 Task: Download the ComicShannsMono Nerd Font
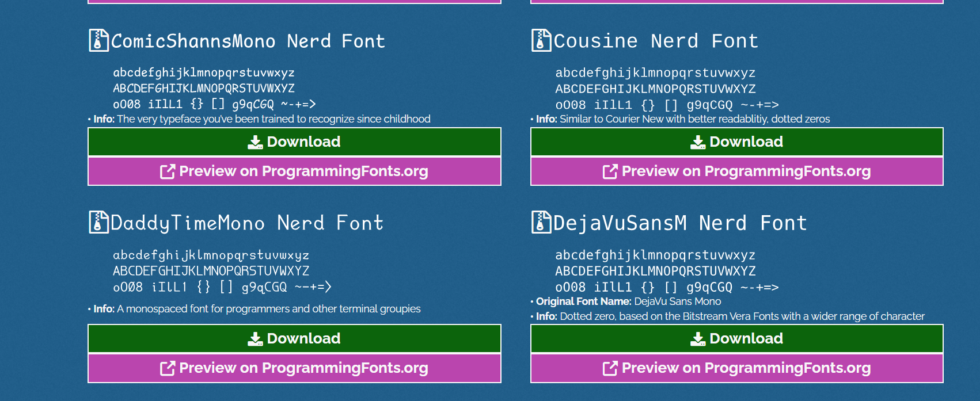pyautogui.click(x=294, y=142)
